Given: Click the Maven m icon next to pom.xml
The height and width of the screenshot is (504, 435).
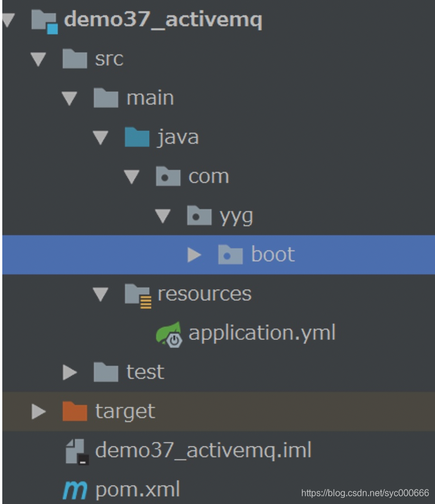Looking at the screenshot, I should [76, 488].
